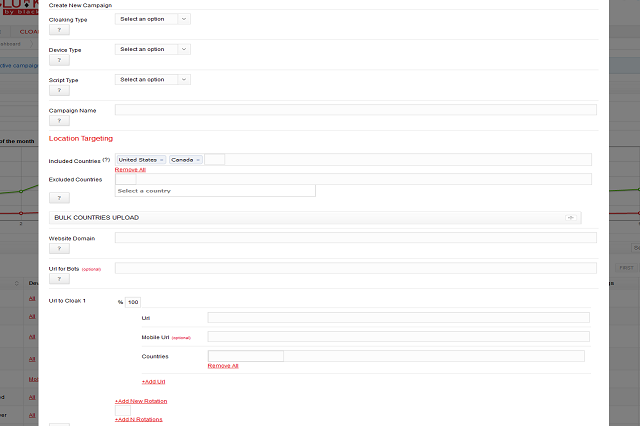Open the Script Type dropdown
The image size is (640, 426).
click(152, 79)
